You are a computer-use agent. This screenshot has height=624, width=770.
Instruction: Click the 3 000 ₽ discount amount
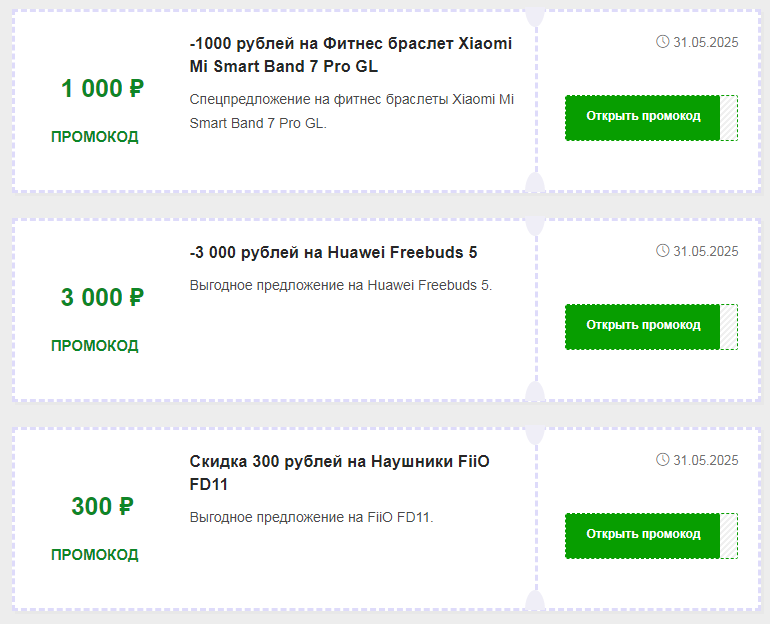[102, 298]
